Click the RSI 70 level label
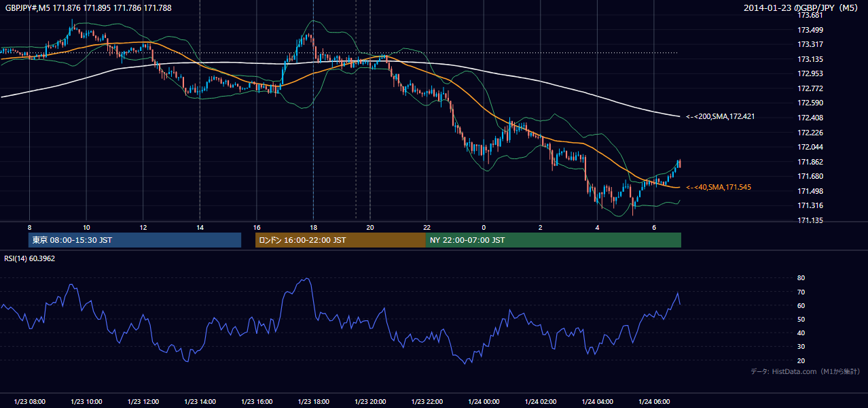 coord(801,292)
